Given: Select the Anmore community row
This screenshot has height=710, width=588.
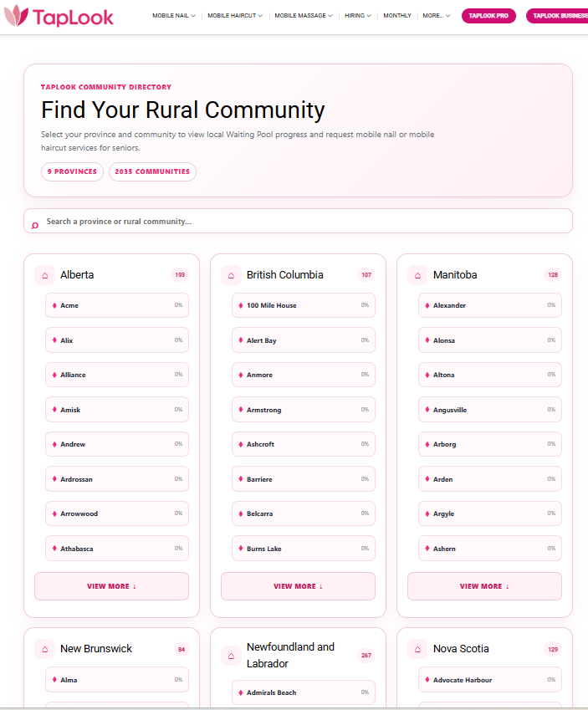Looking at the screenshot, I should click(304, 375).
